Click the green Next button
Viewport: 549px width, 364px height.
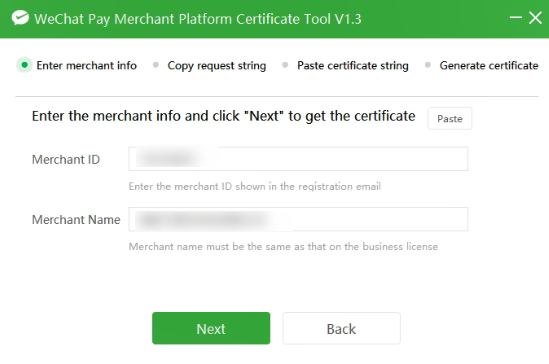pyautogui.click(x=211, y=328)
